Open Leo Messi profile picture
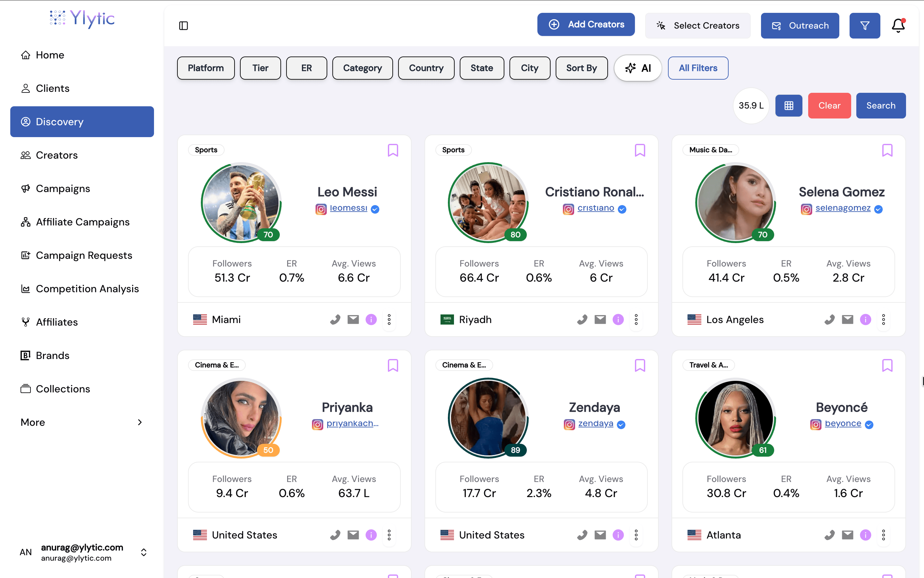The image size is (924, 578). click(x=241, y=203)
